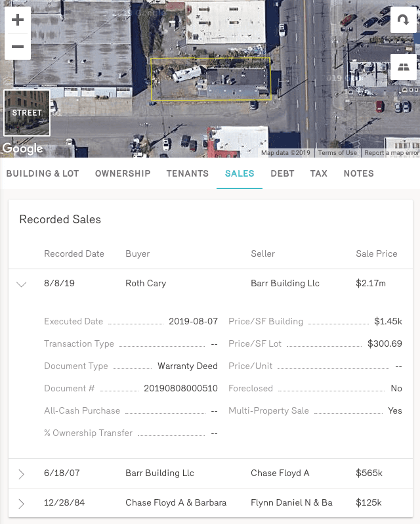The height and width of the screenshot is (524, 420).
Task: Click Report a map error link
Action: (391, 153)
